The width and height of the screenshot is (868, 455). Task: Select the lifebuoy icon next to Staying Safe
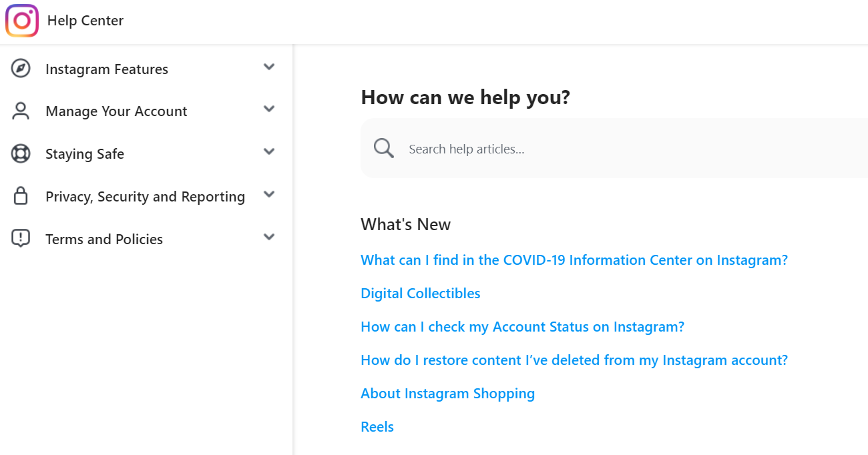click(x=21, y=153)
